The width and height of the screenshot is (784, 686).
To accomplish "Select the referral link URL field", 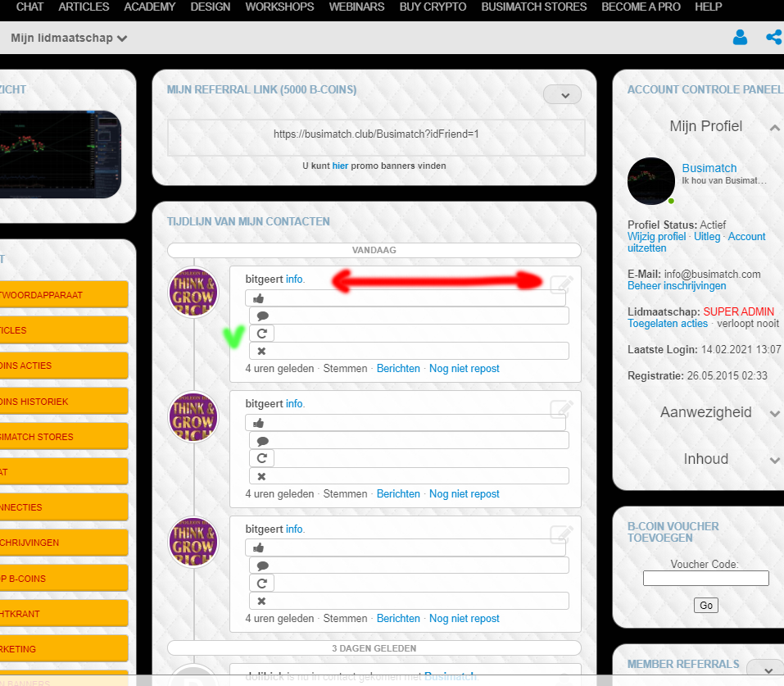I will pyautogui.click(x=376, y=137).
